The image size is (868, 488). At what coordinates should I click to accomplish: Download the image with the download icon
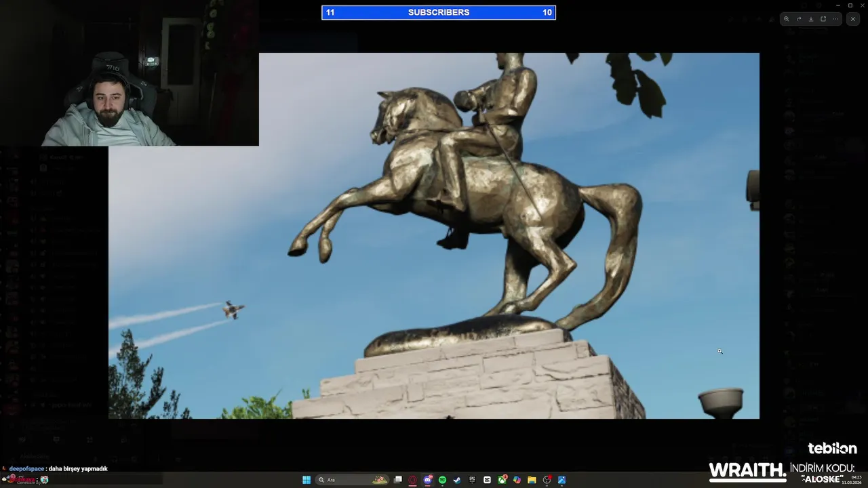pos(811,19)
